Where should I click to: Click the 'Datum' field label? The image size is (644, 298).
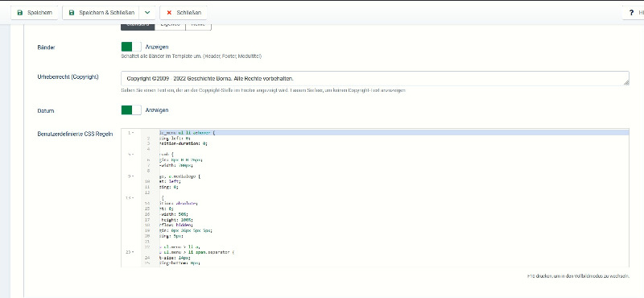[x=46, y=110]
